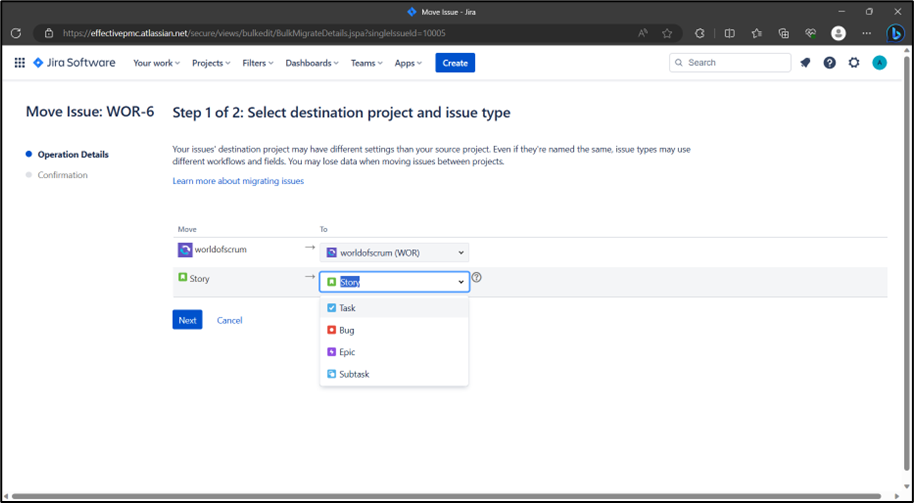914x503 pixels.
Task: Open browser extensions icon
Action: pos(700,33)
